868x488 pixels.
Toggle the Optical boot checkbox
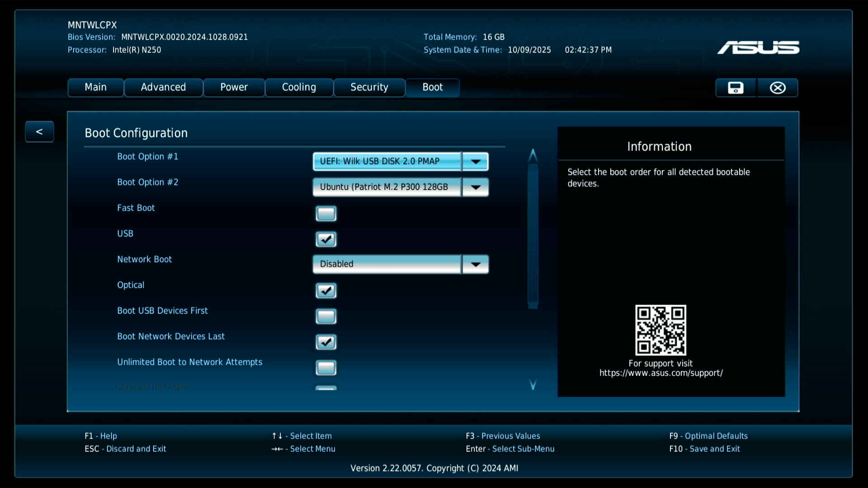pyautogui.click(x=326, y=291)
